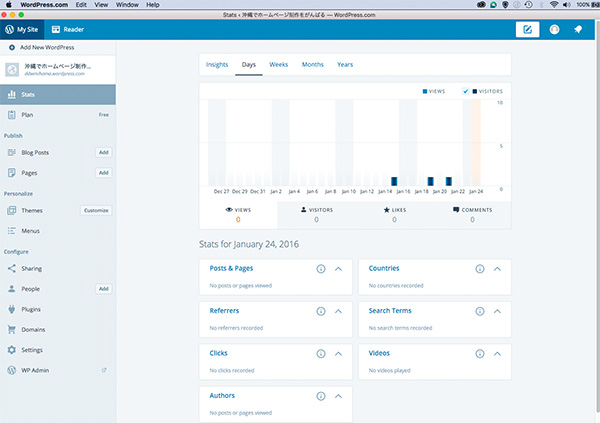Click the info icon on Videos card

(480, 354)
